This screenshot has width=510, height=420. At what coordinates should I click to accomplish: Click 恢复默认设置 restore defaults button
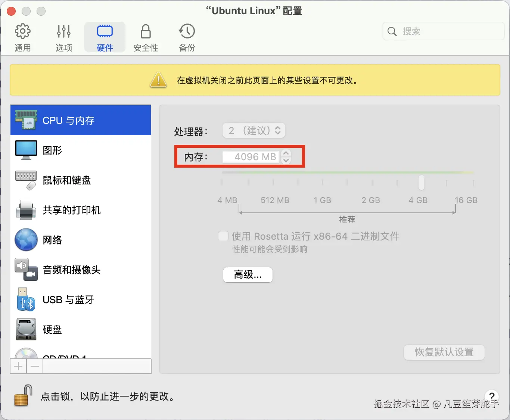pyautogui.click(x=444, y=352)
